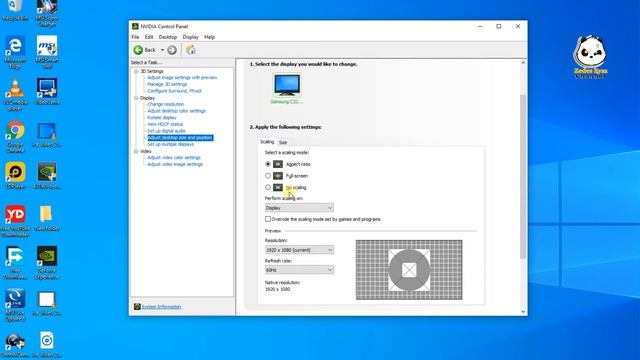Open Adjust video color settings
Viewport: 640px width, 360px height.
(x=174, y=158)
